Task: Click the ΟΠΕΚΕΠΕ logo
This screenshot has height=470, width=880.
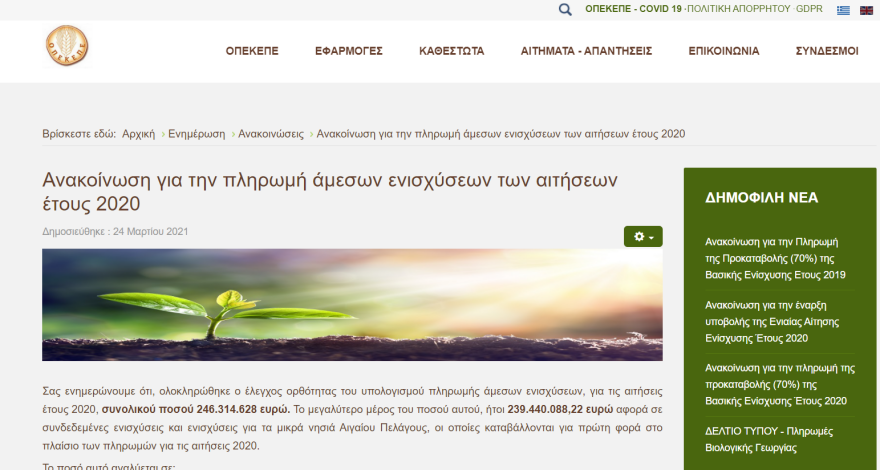Action: tap(67, 48)
